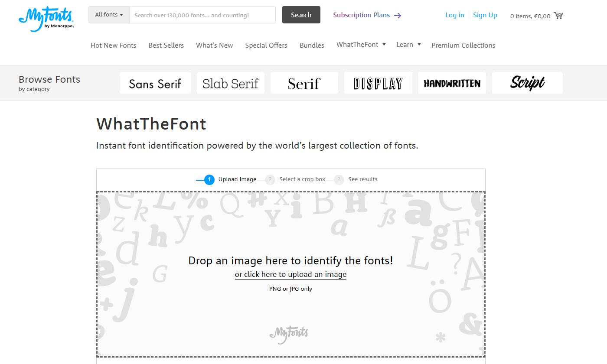Click the Log in link
Screen dimensions: 607x364
coord(455,15)
